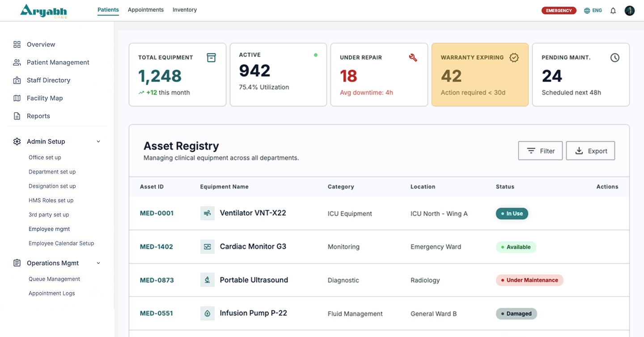Open Department set up
This screenshot has width=644, height=337.
click(x=52, y=172)
